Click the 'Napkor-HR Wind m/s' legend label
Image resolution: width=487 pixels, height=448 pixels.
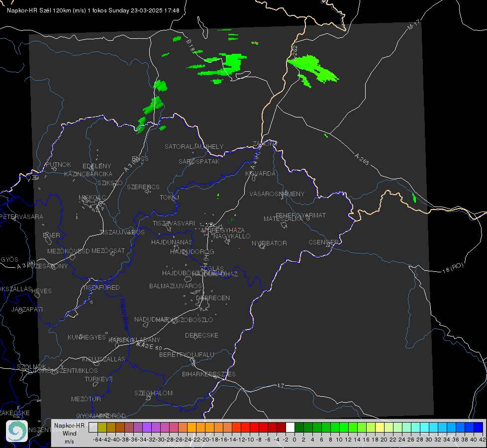69,433
